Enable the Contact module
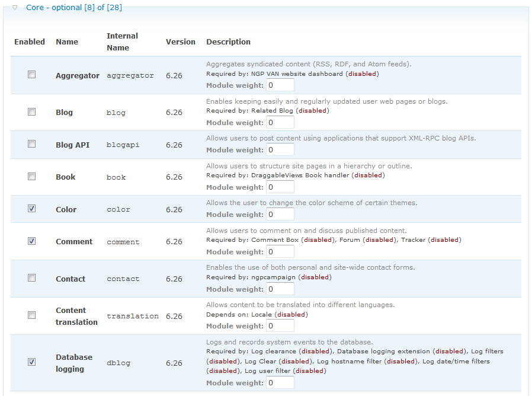Viewport: 532px width, 396px height. (x=31, y=277)
